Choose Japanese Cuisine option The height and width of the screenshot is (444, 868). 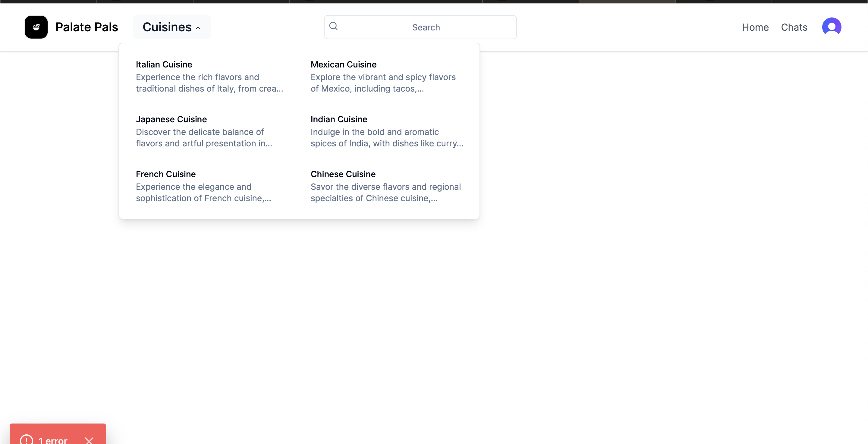(x=171, y=119)
